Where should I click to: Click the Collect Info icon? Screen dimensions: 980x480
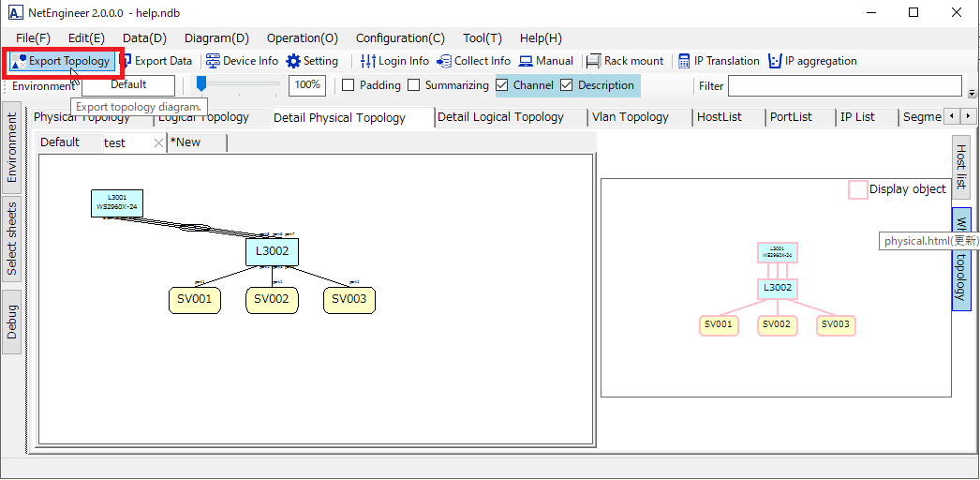444,61
